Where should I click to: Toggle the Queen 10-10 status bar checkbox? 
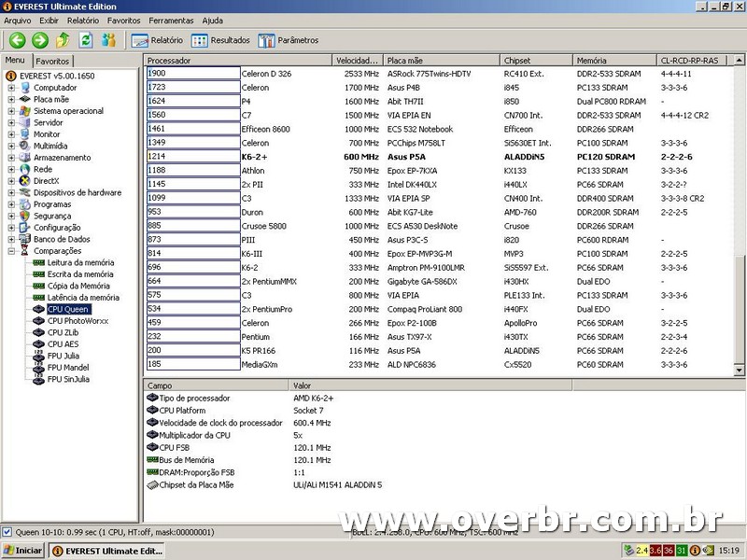click(7, 532)
